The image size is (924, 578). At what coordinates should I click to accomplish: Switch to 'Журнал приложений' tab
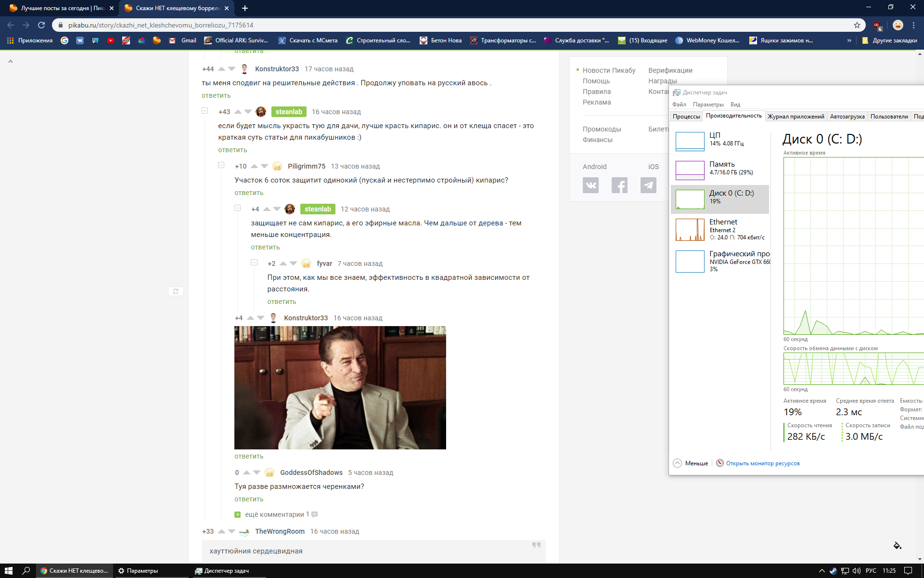point(796,117)
